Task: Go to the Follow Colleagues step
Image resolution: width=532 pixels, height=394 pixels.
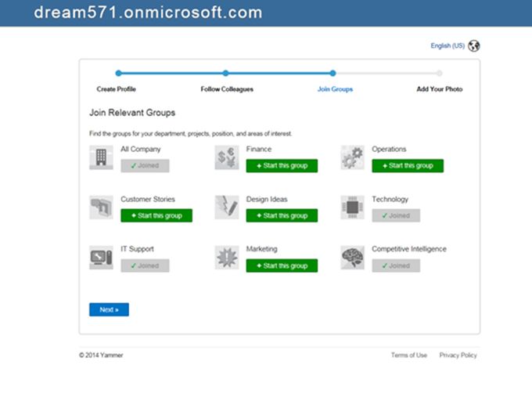Action: click(x=227, y=89)
